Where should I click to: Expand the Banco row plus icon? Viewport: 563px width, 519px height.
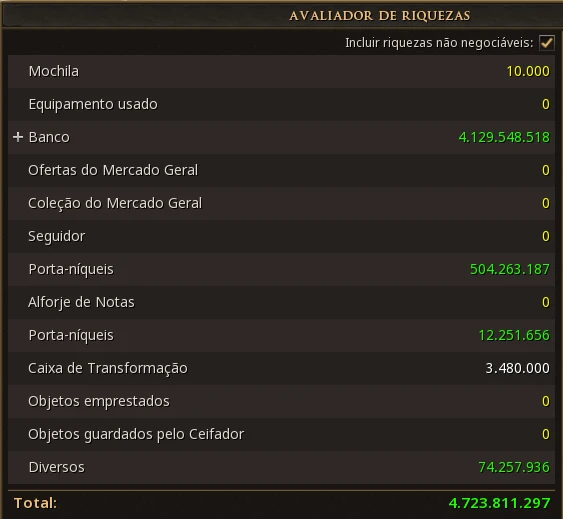(18, 137)
